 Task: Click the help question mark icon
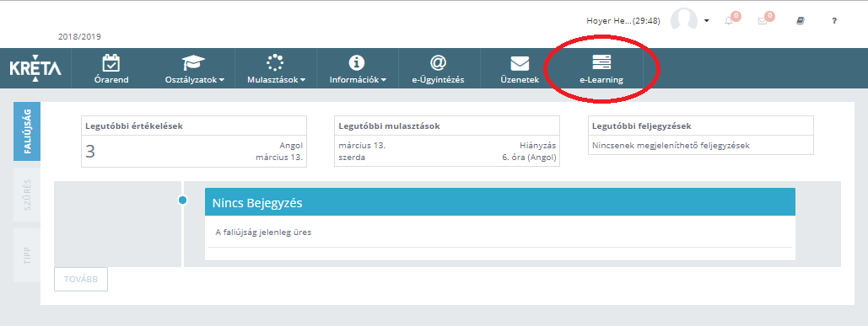pos(834,21)
